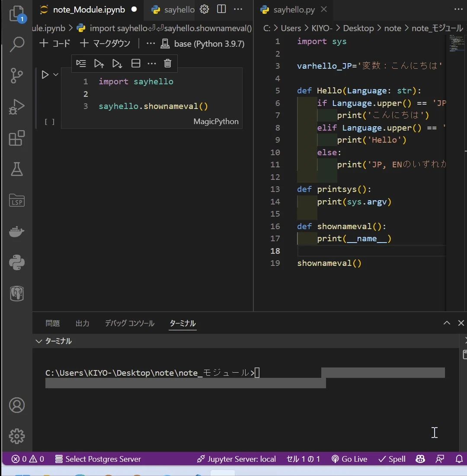Show errors and warnings in status bar
This screenshot has width=467, height=476.
28,459
